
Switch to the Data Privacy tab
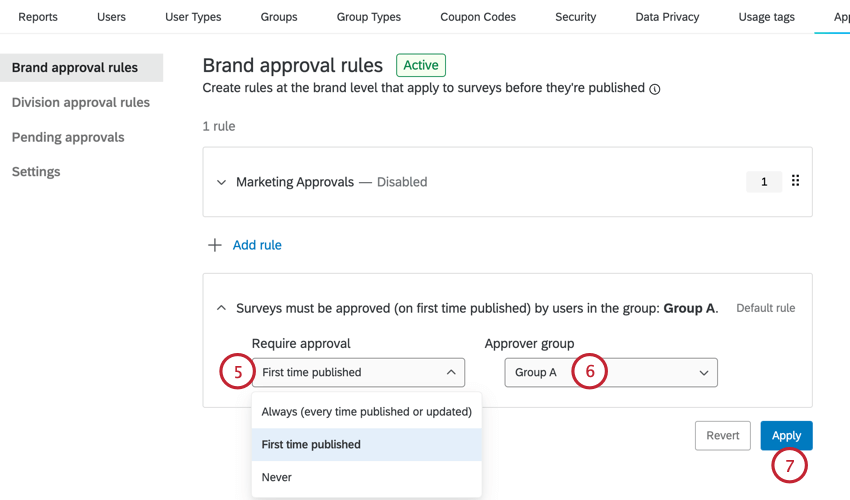click(667, 17)
